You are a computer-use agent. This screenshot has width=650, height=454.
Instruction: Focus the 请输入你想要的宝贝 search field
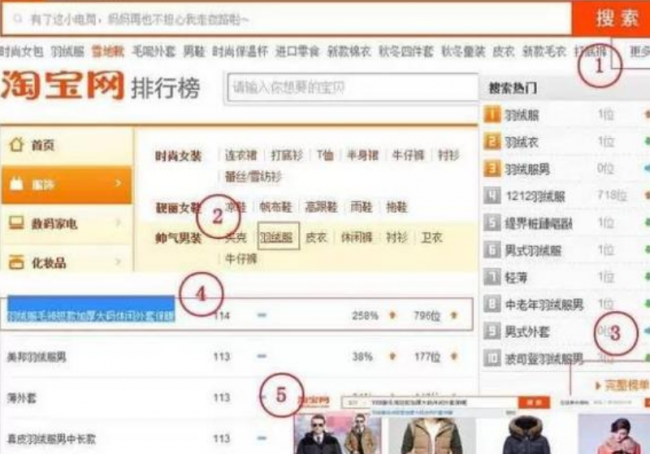[x=352, y=87]
